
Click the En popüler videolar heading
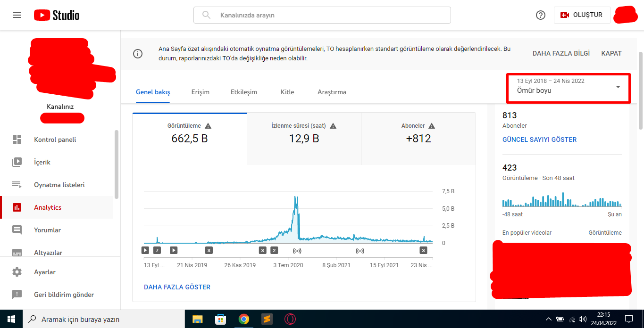coord(527,233)
